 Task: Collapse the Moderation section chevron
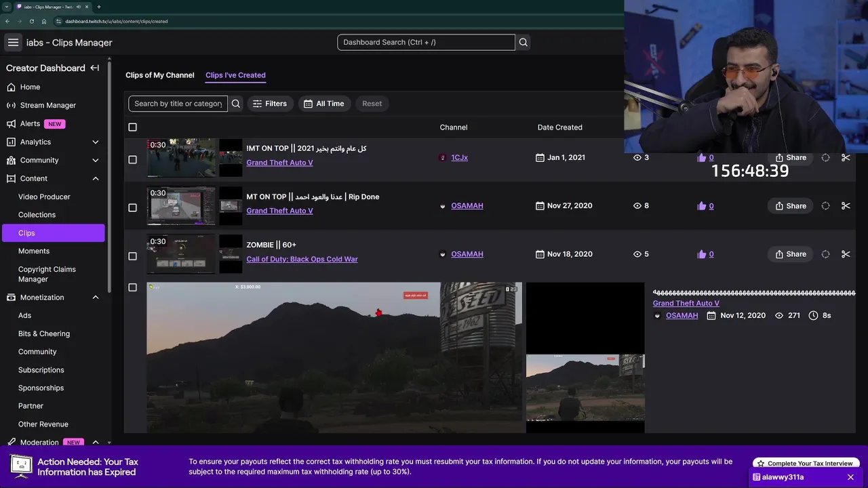click(x=95, y=442)
